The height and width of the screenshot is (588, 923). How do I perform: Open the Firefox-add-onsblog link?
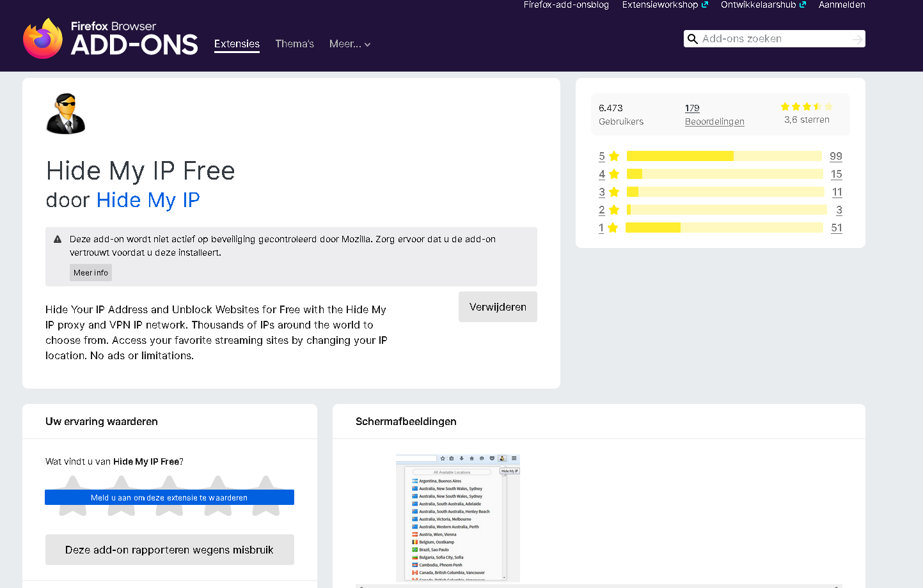(566, 5)
